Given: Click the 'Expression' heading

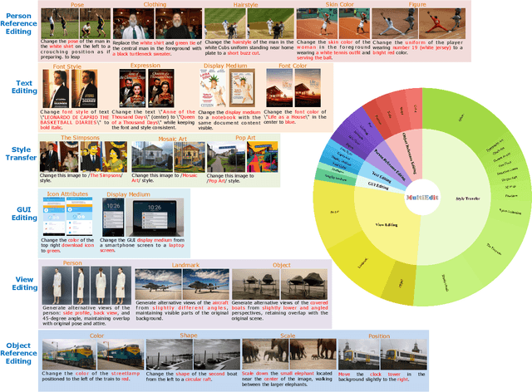Looking at the screenshot, I should (145, 65).
